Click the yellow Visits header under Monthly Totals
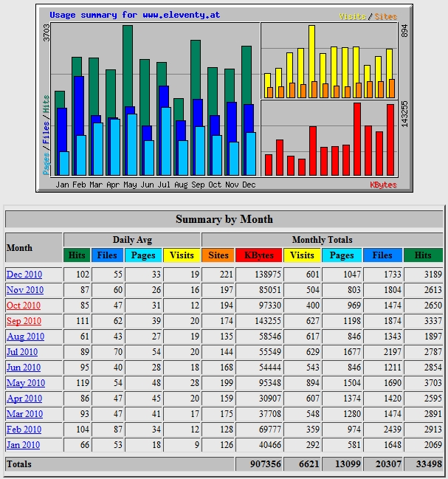Image resolution: width=448 pixels, height=479 pixels. pos(302,255)
